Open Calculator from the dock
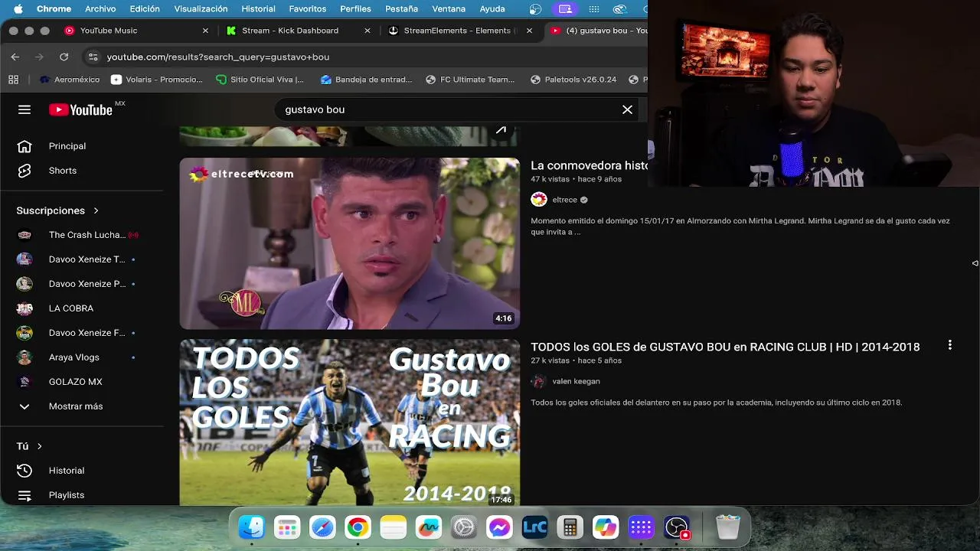The width and height of the screenshot is (980, 551). [570, 527]
